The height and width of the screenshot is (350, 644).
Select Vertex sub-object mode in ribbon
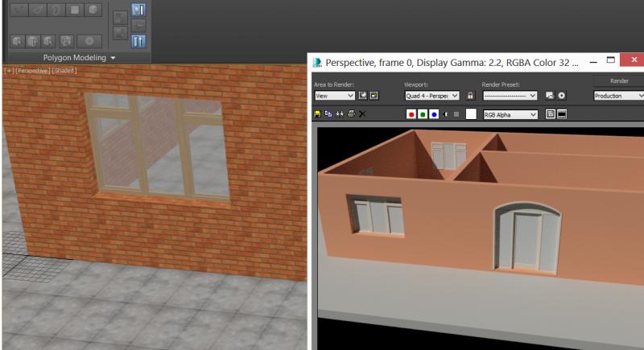tap(19, 10)
